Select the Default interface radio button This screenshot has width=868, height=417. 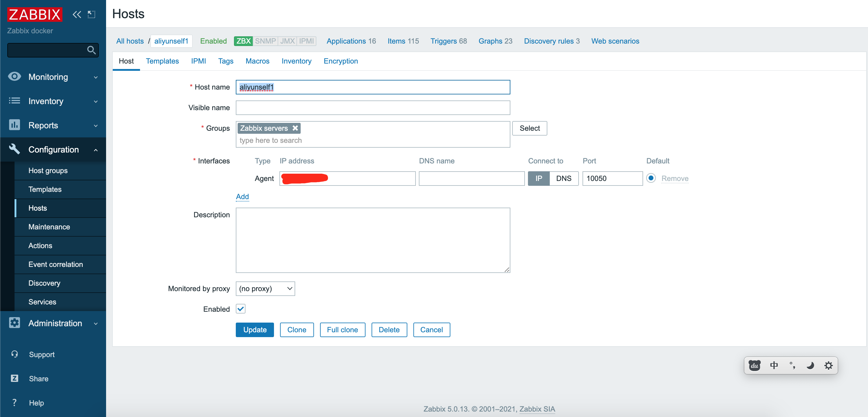tap(651, 178)
